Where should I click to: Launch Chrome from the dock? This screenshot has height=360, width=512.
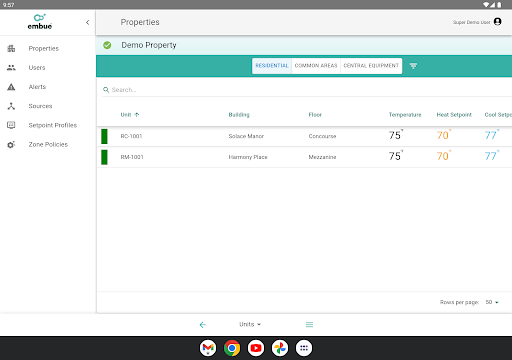[232, 348]
